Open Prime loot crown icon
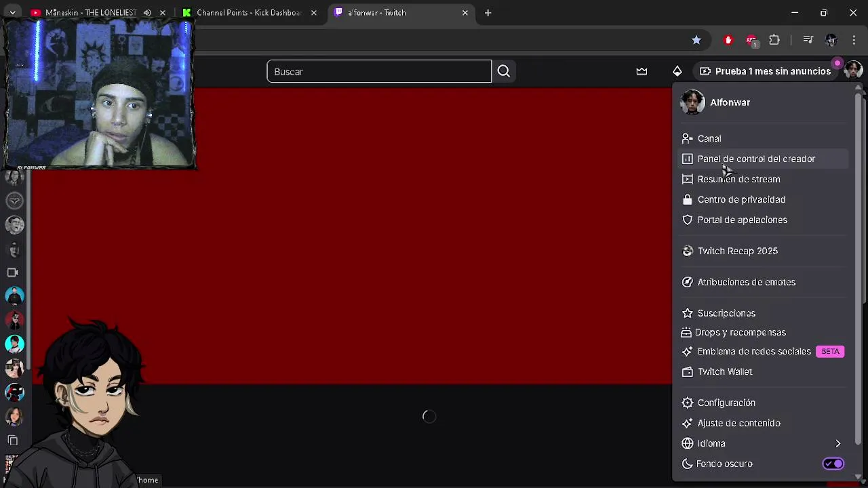The image size is (868, 488). [x=642, y=71]
